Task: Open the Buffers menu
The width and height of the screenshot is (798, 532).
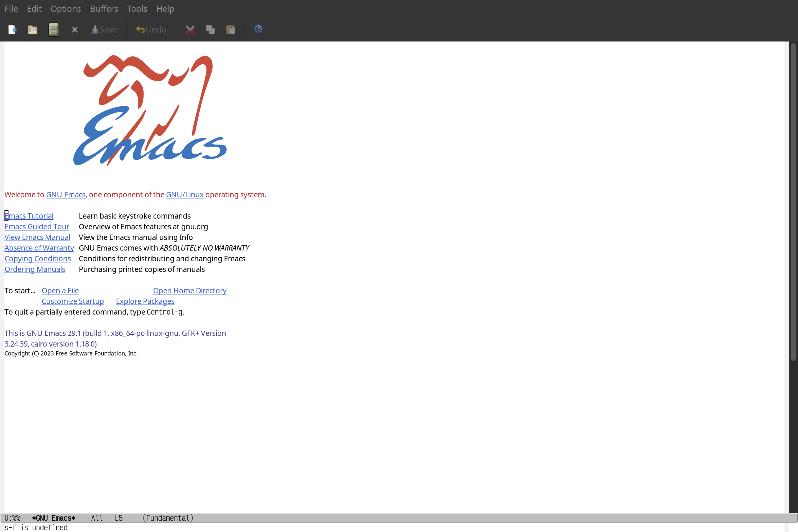Action: pyautogui.click(x=103, y=8)
